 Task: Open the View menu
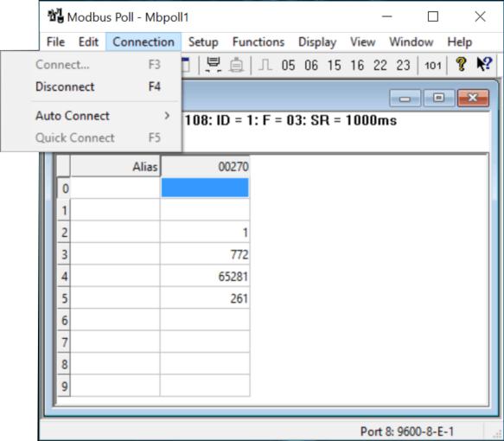click(362, 42)
